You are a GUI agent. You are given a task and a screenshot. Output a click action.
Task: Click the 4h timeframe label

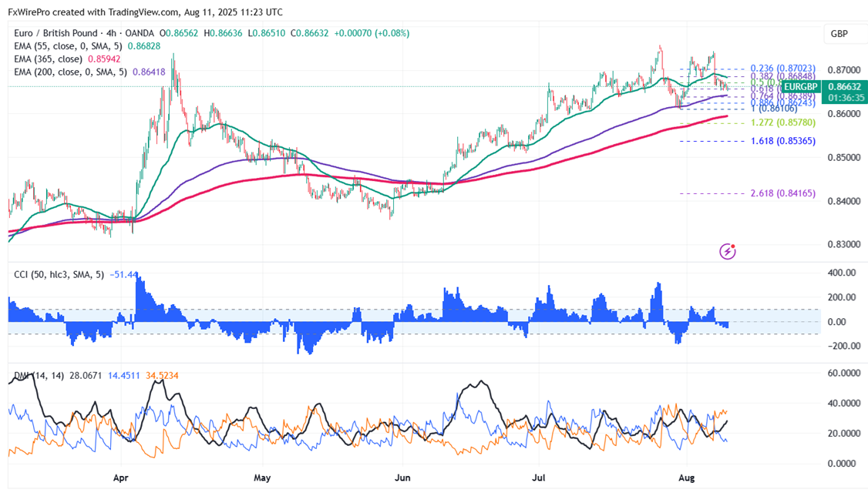pos(111,33)
